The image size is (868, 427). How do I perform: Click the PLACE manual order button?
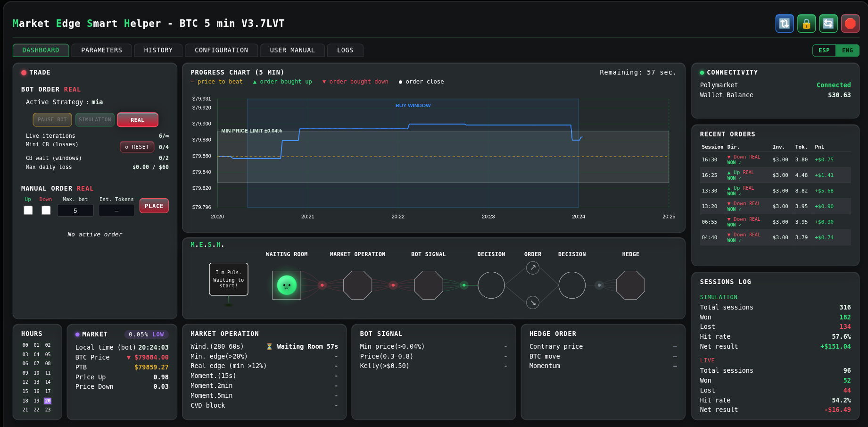[154, 206]
